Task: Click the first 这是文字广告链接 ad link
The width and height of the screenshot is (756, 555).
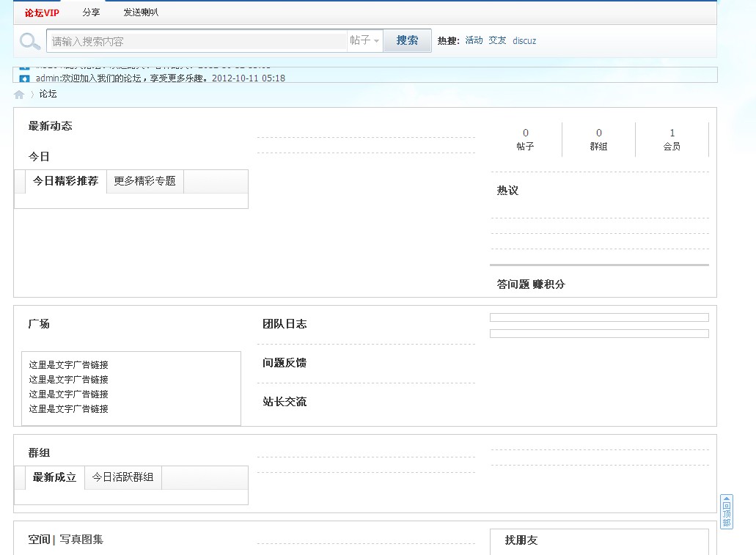Action: [68, 364]
